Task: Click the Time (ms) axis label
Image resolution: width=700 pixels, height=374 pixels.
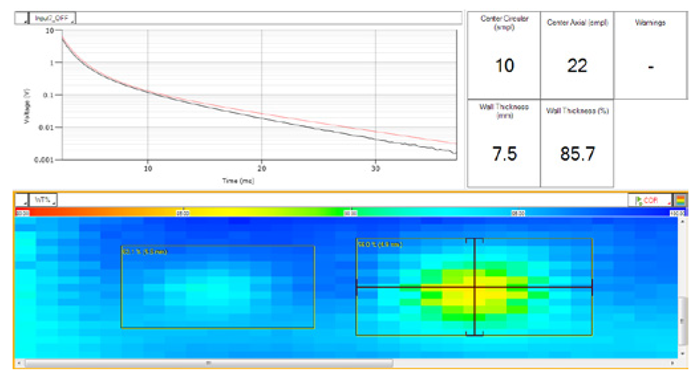Action: click(238, 181)
